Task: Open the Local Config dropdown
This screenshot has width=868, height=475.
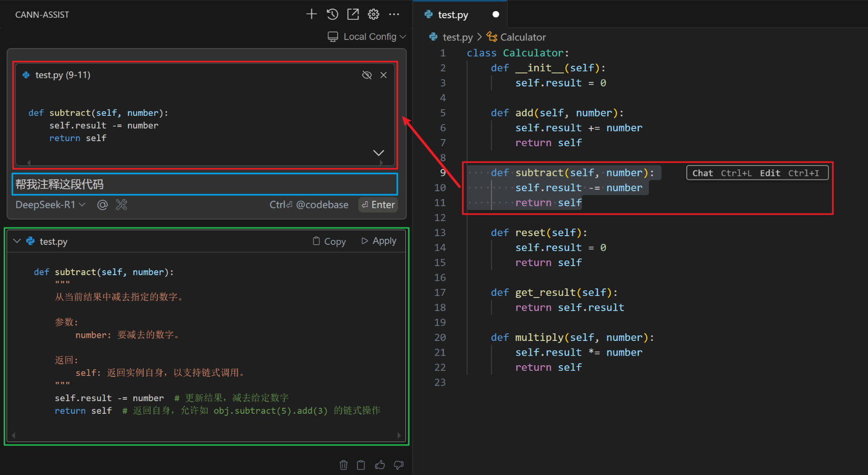Action: click(x=367, y=37)
